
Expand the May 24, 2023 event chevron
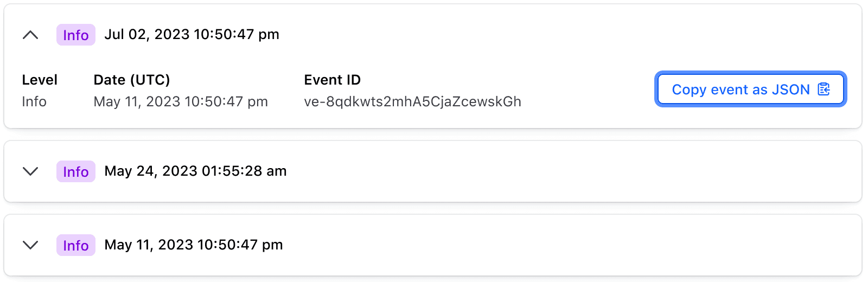[30, 171]
